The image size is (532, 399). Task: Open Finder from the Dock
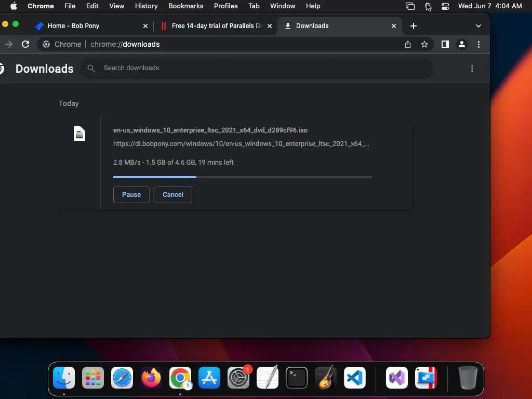click(64, 377)
